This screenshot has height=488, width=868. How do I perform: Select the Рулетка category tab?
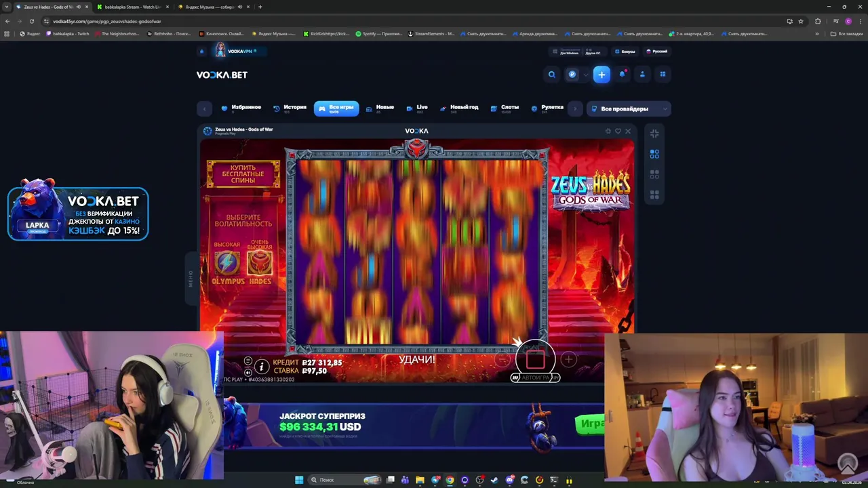[x=548, y=108]
